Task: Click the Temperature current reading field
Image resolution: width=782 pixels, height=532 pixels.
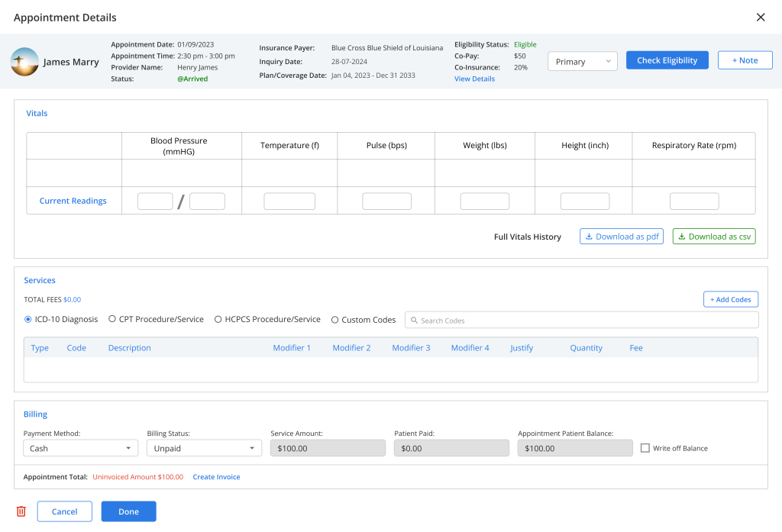Action: point(289,202)
